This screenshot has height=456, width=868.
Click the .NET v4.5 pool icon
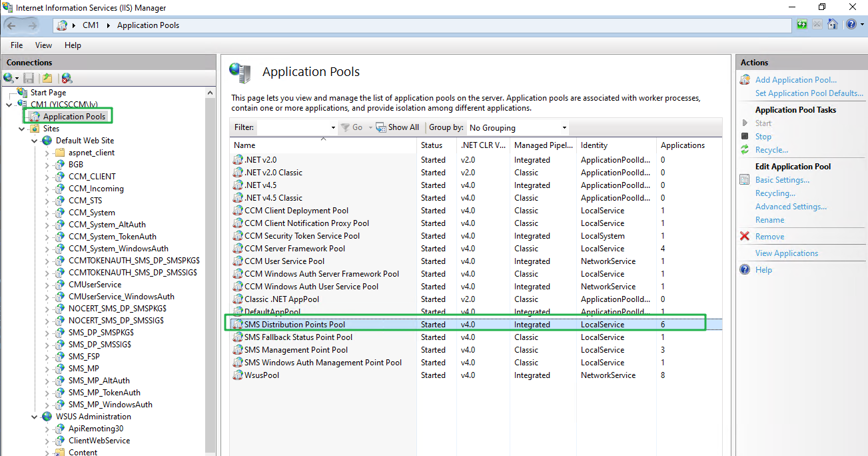coord(238,185)
